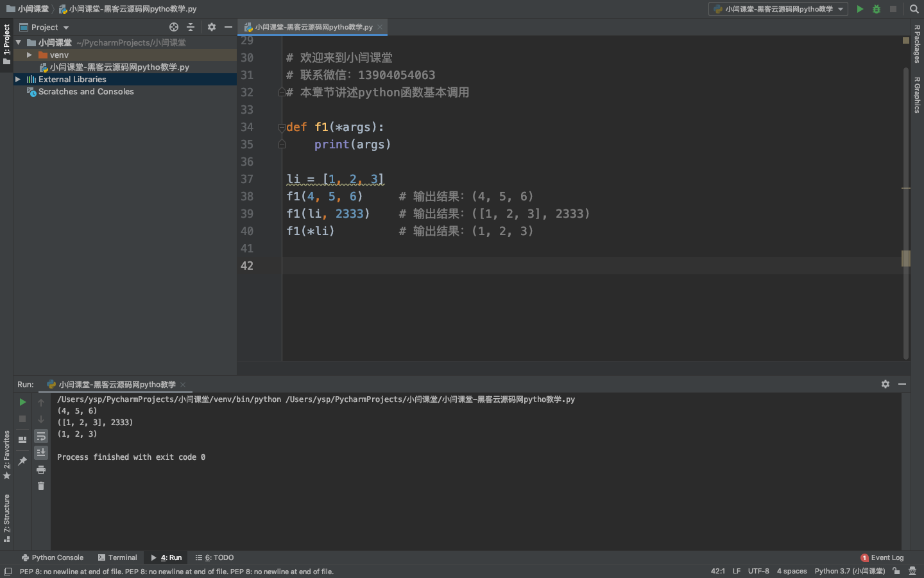Expand the venv folder

[30, 55]
